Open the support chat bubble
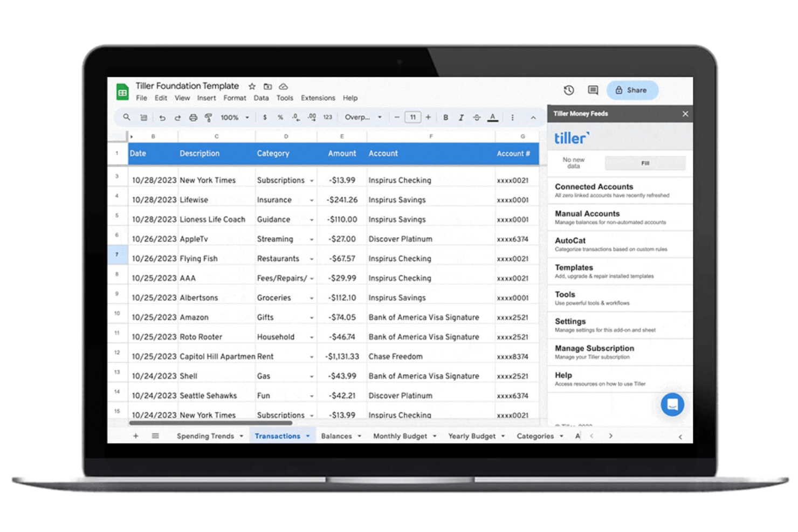Screen dimensions: 798x532 672,404
